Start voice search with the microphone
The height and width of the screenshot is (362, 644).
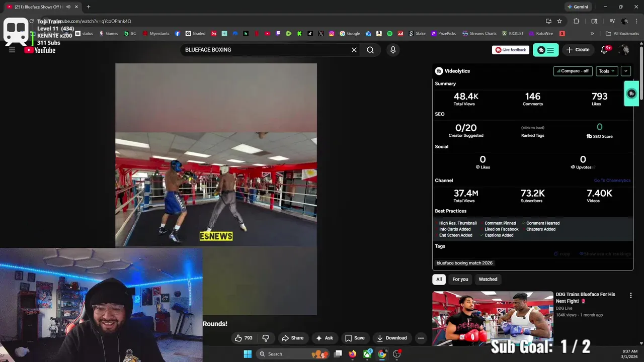coord(393,50)
